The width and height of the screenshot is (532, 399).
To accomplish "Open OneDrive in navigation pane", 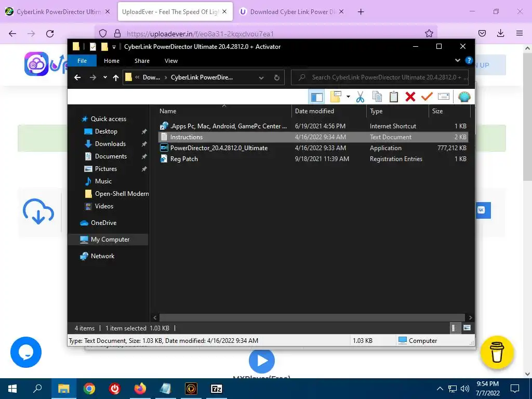I will pos(103,223).
